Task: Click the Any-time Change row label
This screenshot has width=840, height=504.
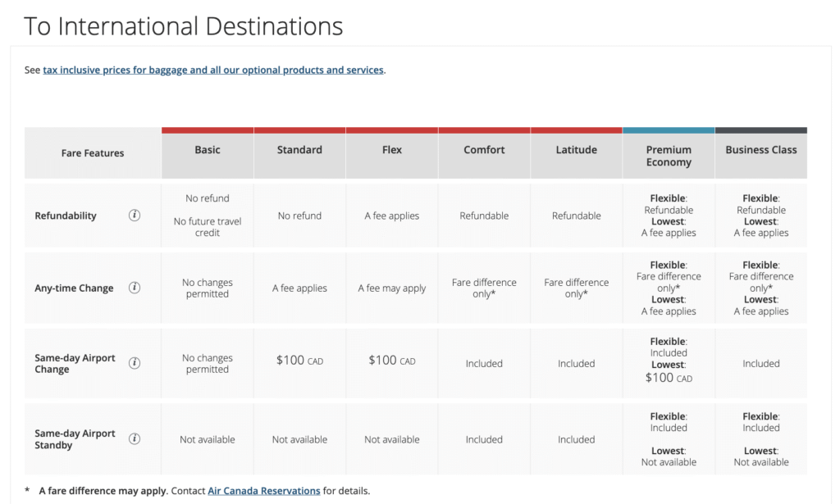Action: point(74,288)
